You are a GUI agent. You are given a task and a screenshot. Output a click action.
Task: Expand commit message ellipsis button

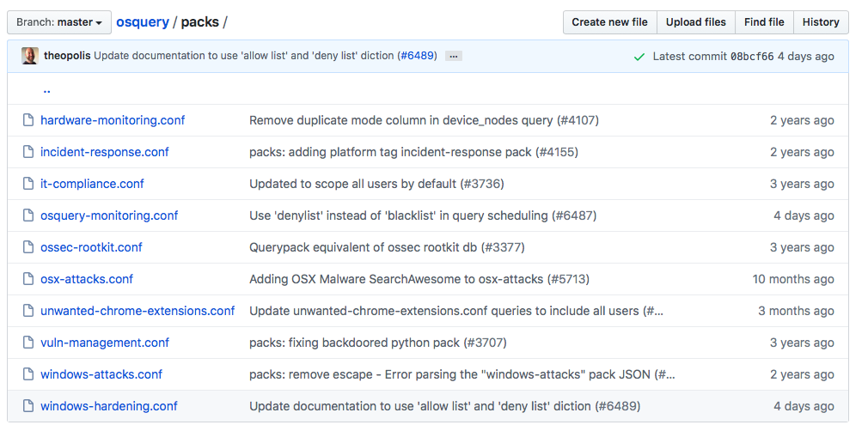[x=454, y=57]
